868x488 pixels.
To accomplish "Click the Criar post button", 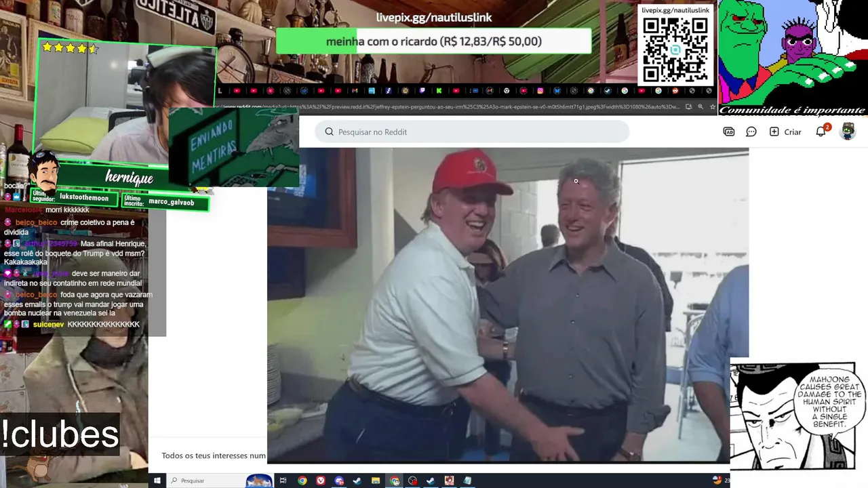I will coord(785,131).
